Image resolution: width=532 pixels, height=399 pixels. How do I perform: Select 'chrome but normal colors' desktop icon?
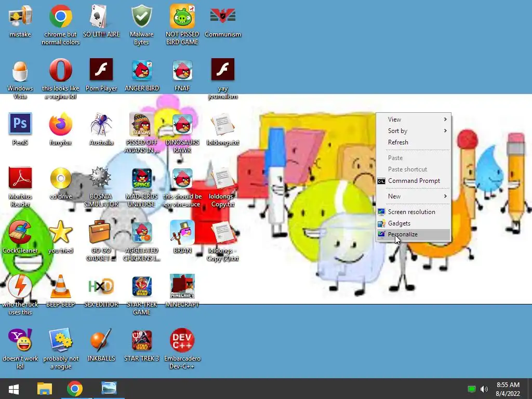coord(60,16)
